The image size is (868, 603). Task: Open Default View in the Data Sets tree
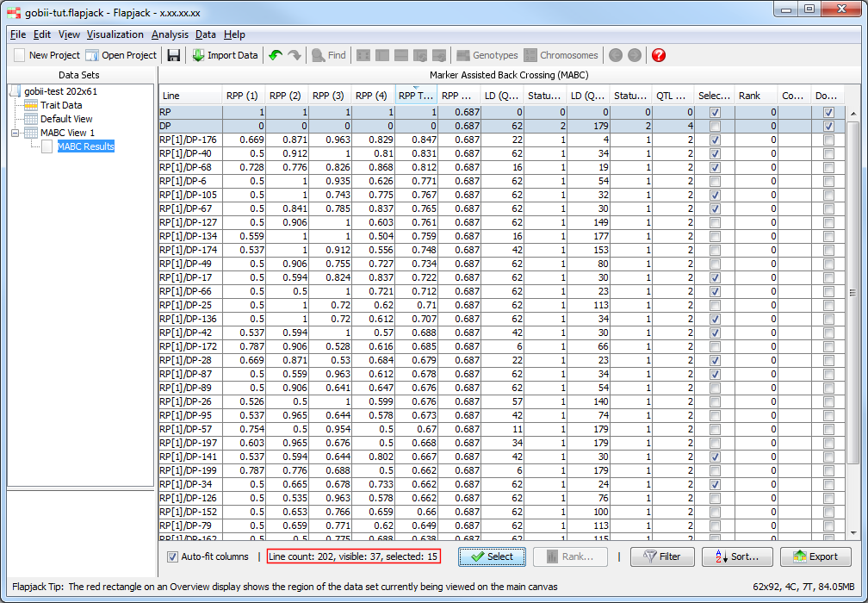pos(66,119)
